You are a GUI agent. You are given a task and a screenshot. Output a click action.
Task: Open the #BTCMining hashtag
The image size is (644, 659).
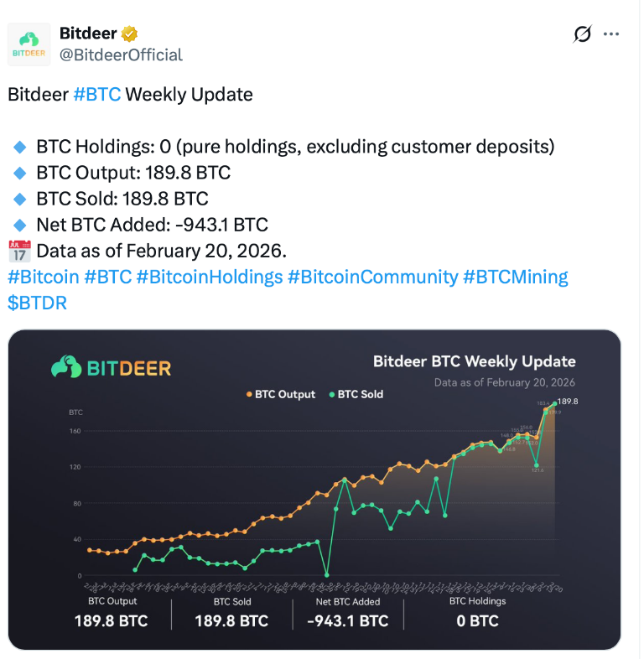(x=516, y=278)
